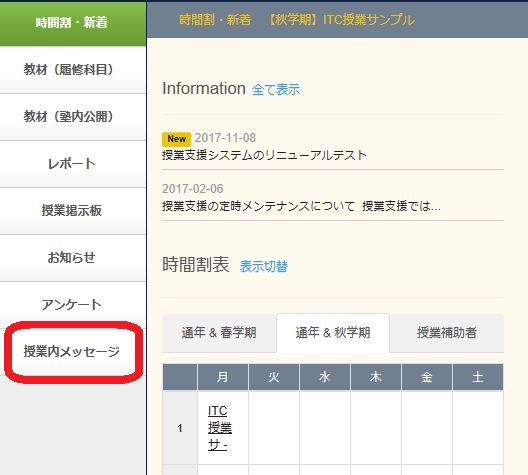Switch to the 通年 & 秋学期 tab
This screenshot has height=475, width=528.
point(333,333)
